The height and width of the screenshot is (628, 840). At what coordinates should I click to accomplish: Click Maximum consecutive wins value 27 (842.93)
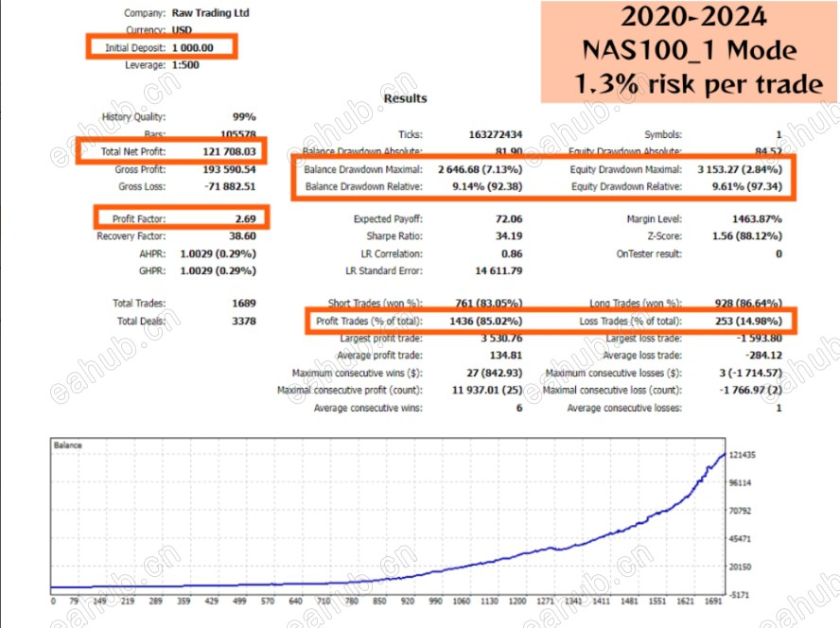click(495, 373)
